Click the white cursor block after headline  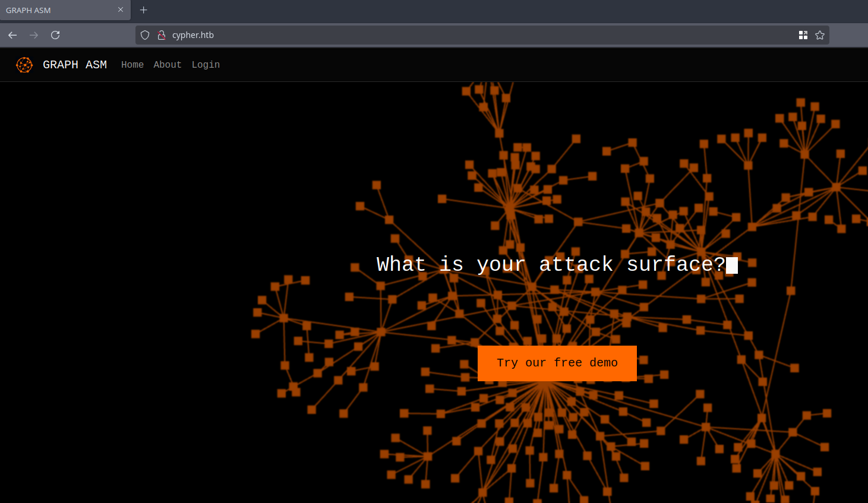tap(732, 265)
